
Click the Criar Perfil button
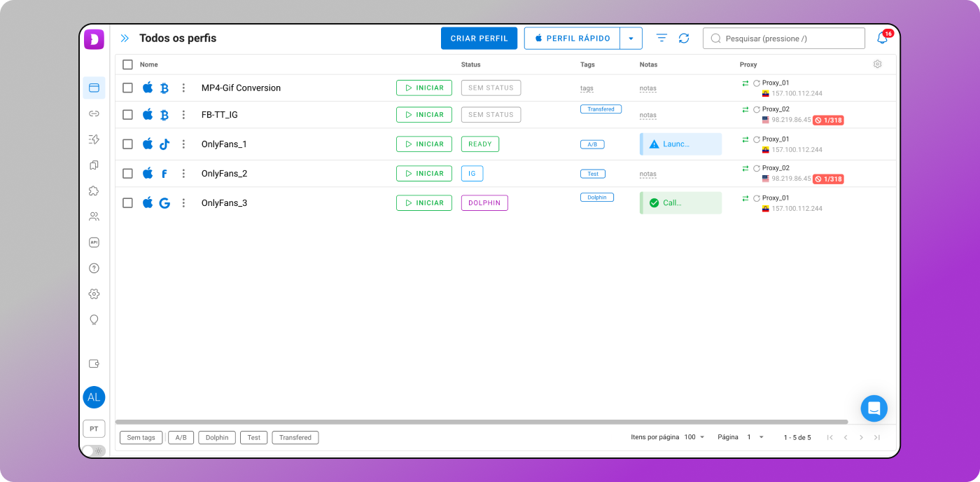click(x=479, y=39)
